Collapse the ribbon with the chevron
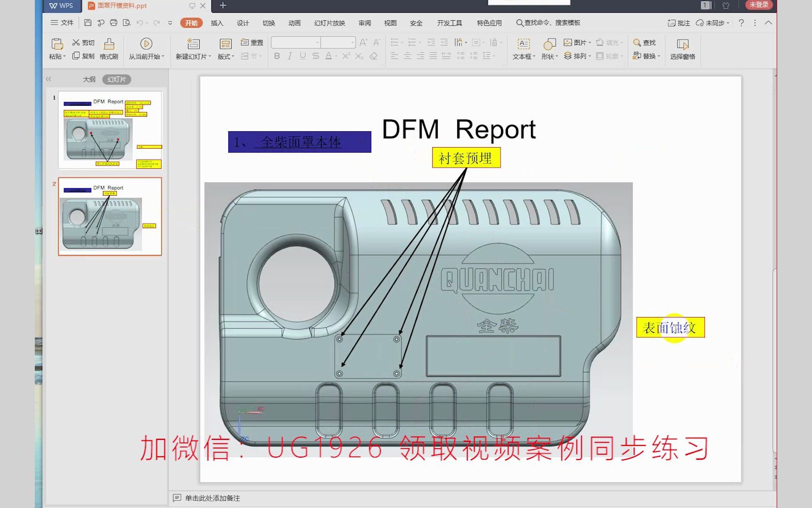This screenshot has height=508, width=812. click(768, 23)
